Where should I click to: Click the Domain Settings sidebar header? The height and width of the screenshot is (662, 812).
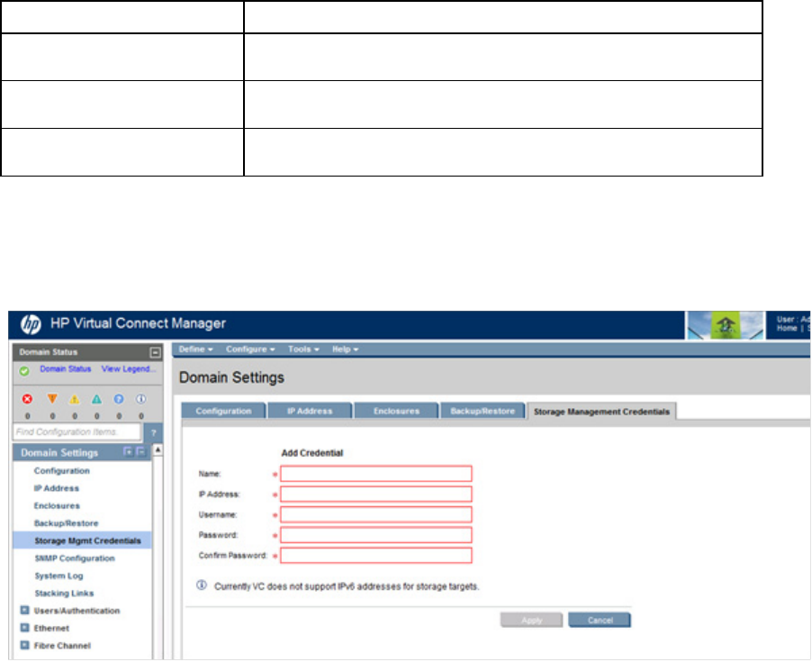click(82, 452)
